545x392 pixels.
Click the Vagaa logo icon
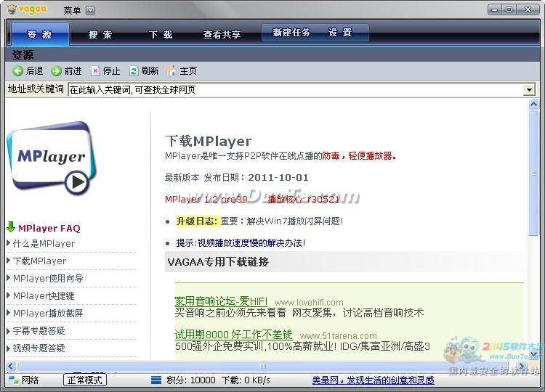12,9
